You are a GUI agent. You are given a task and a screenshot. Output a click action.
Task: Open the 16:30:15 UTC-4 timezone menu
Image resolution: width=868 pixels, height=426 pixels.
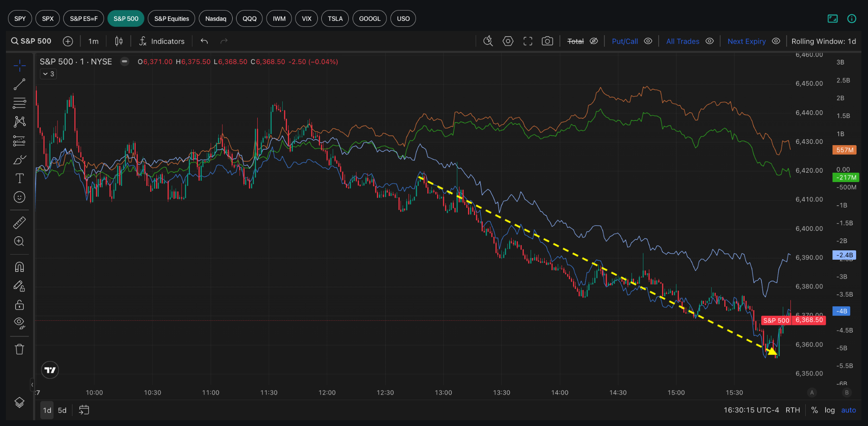point(751,410)
